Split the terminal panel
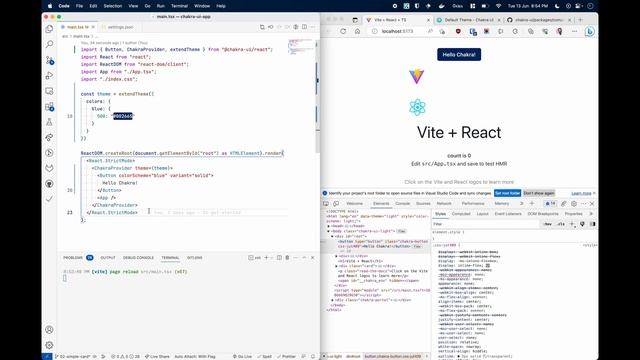Viewport: 640px width, 360px height. click(x=279, y=258)
